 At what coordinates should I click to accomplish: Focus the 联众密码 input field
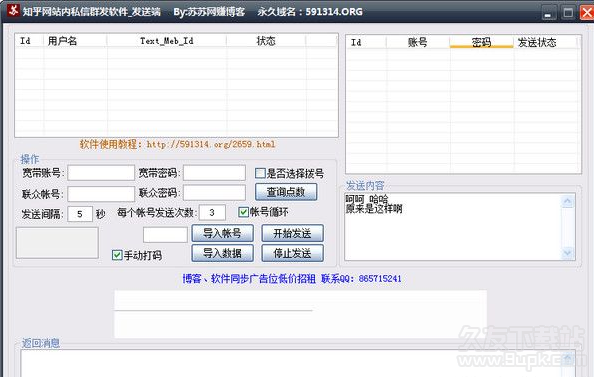214,193
